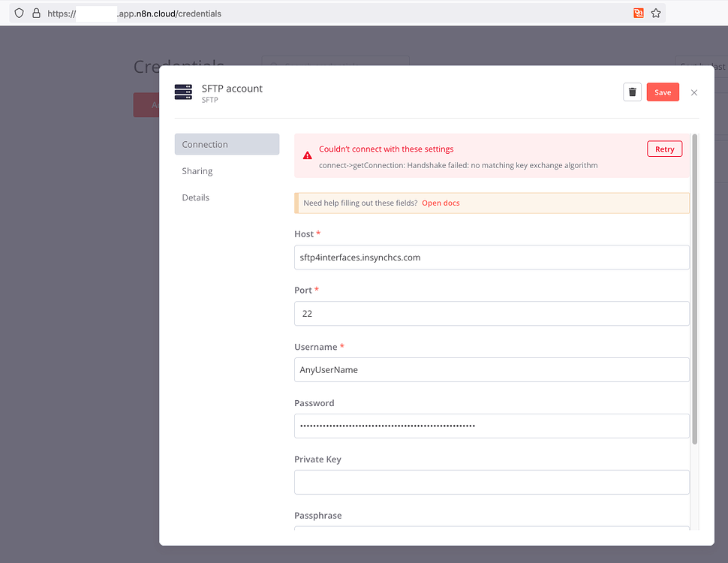The width and height of the screenshot is (728, 563).
Task: Click the shield icon left of the address bar
Action: click(18, 13)
